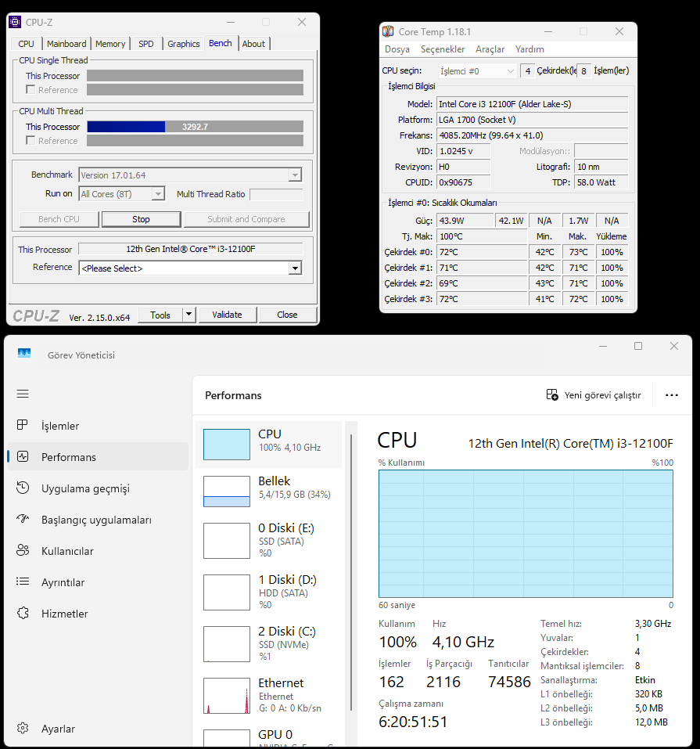Click the Frekans value 4085.20MHz

pos(532,135)
